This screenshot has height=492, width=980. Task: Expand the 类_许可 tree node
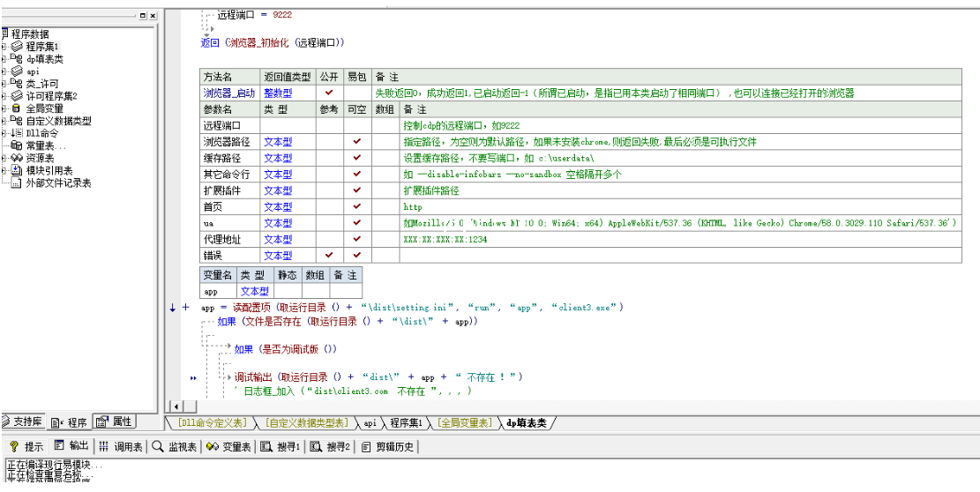coord(4,84)
